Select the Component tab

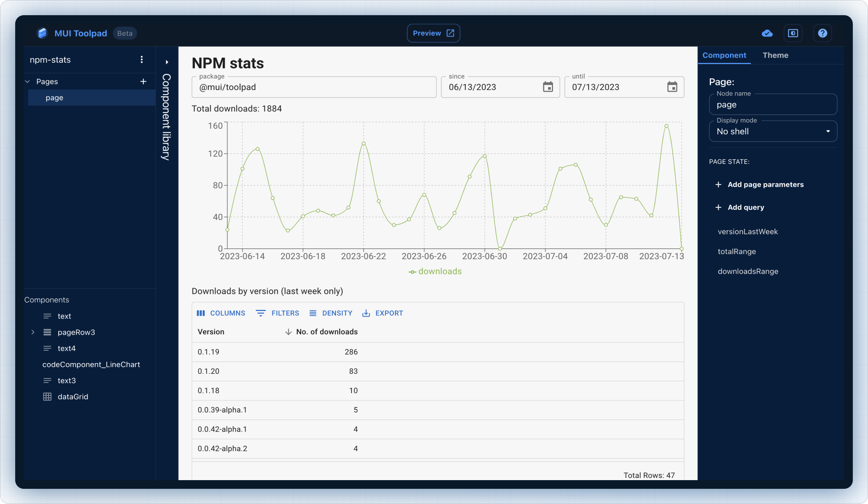pos(724,55)
